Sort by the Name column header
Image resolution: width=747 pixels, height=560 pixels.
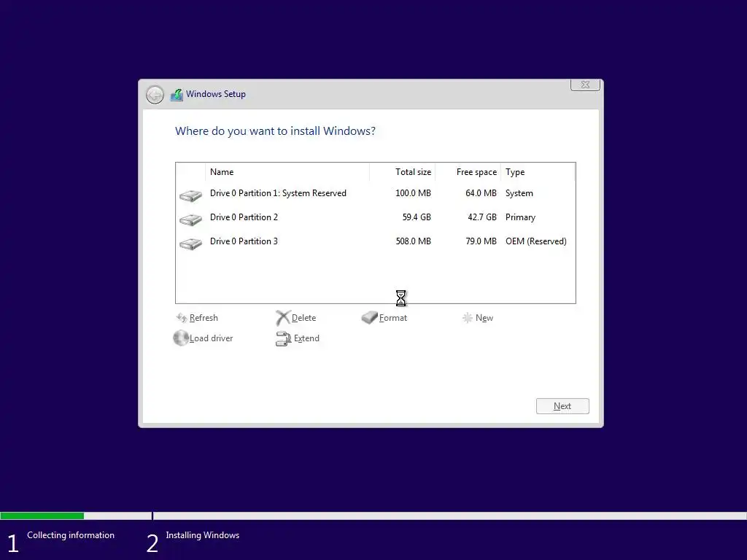click(x=287, y=172)
